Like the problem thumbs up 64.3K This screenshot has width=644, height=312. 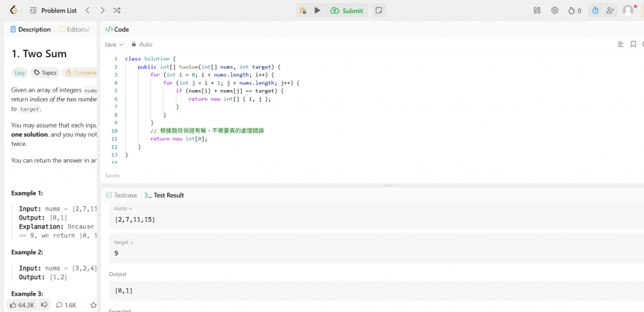pyautogui.click(x=22, y=305)
